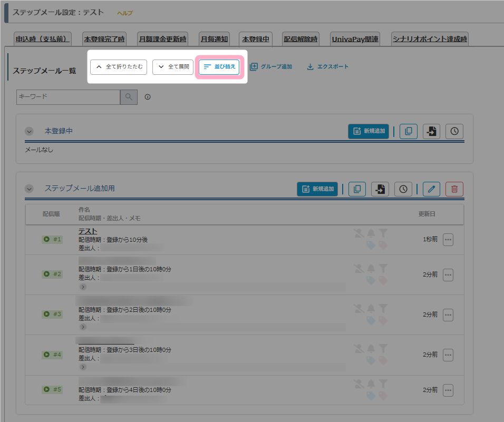The height and width of the screenshot is (422, 504).
Task: Toggle the green #3 delivery status badge
Action: 52,314
